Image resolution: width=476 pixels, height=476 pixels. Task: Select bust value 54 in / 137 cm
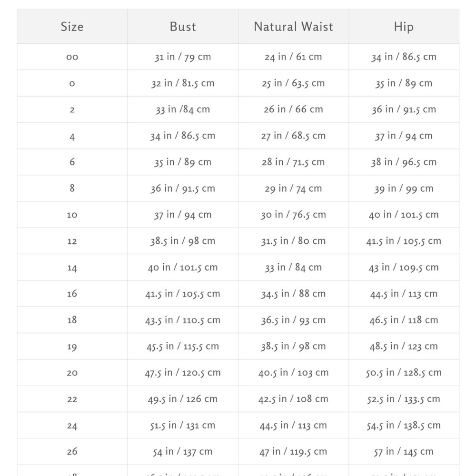[x=183, y=452]
